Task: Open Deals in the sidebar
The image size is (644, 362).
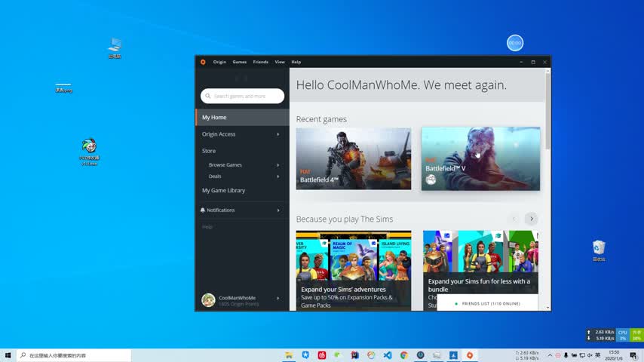Action: pyautogui.click(x=215, y=176)
